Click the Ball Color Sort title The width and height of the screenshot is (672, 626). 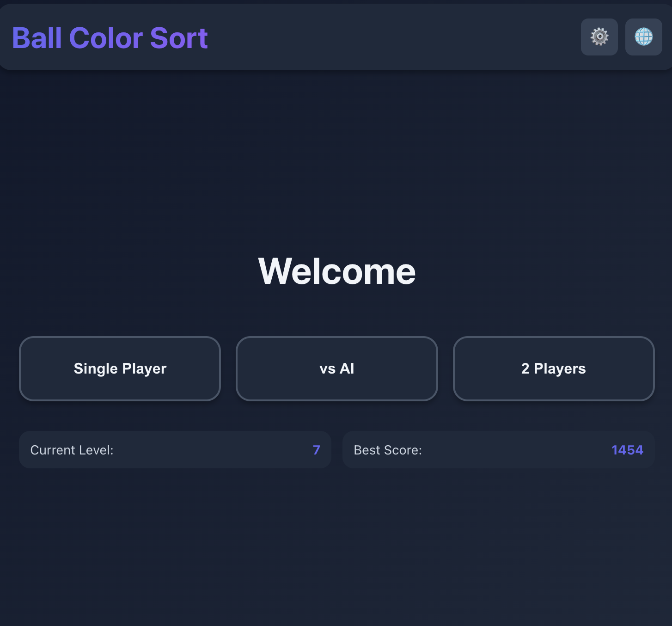click(110, 38)
